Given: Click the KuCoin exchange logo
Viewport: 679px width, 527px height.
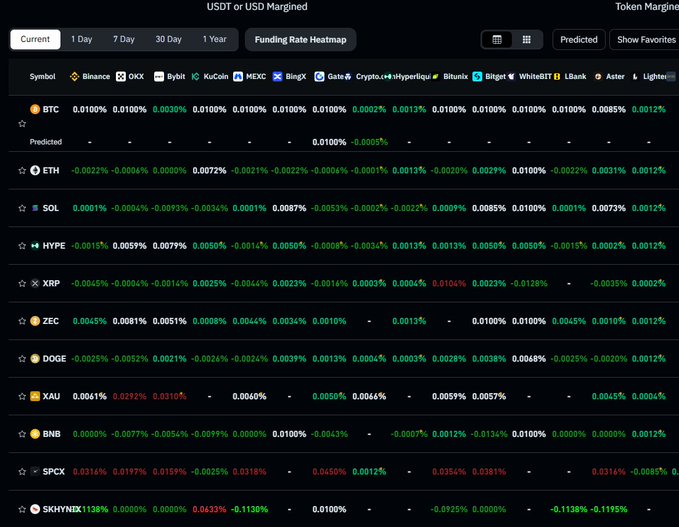Looking at the screenshot, I should pos(196,77).
